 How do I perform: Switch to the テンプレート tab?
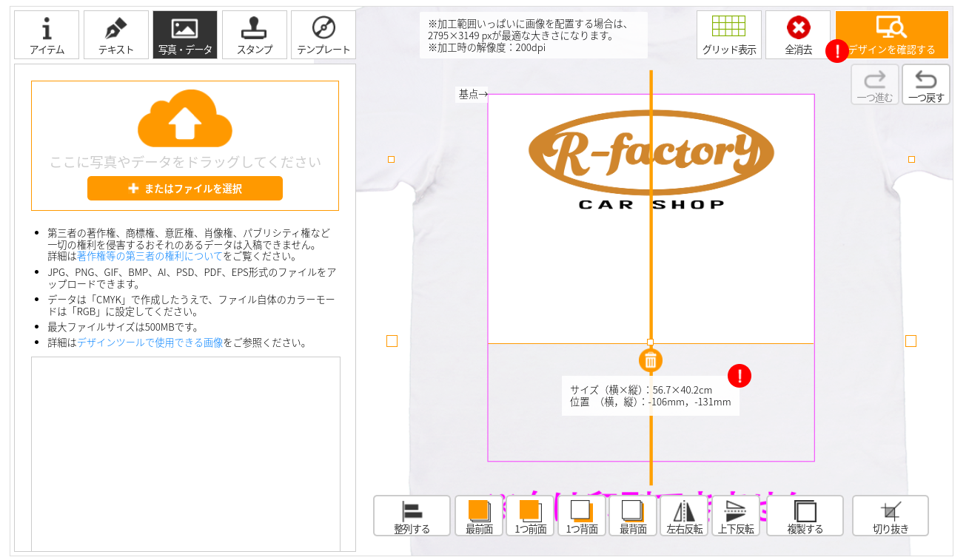(x=323, y=35)
